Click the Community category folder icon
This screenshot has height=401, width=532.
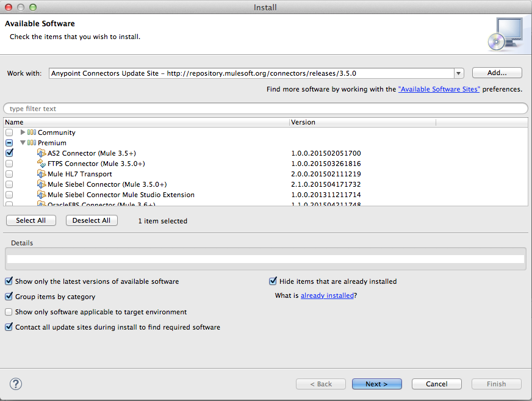click(x=32, y=132)
